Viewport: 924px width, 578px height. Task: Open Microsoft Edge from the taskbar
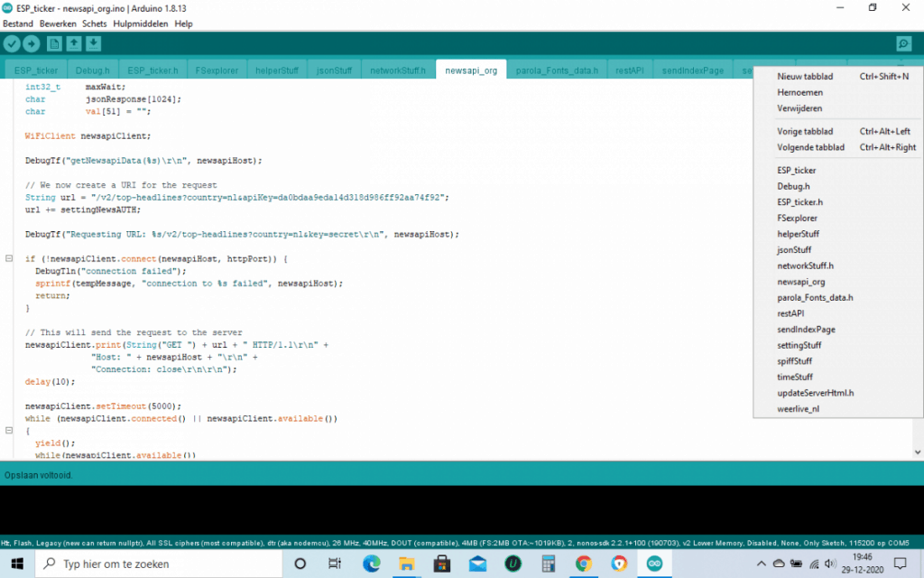pos(371,563)
